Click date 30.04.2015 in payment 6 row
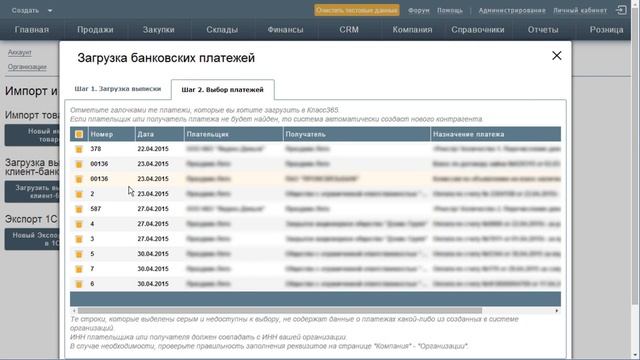Screen dimensions: 640x360 pos(153,284)
